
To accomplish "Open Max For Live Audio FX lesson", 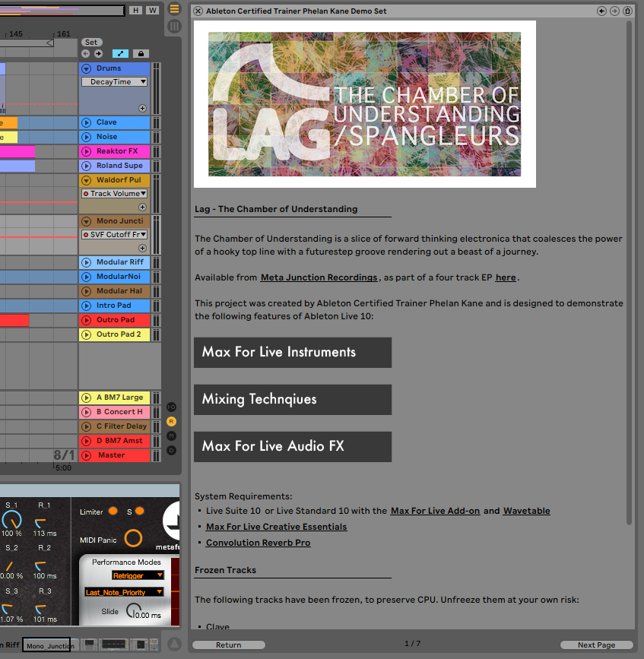I will (293, 447).
